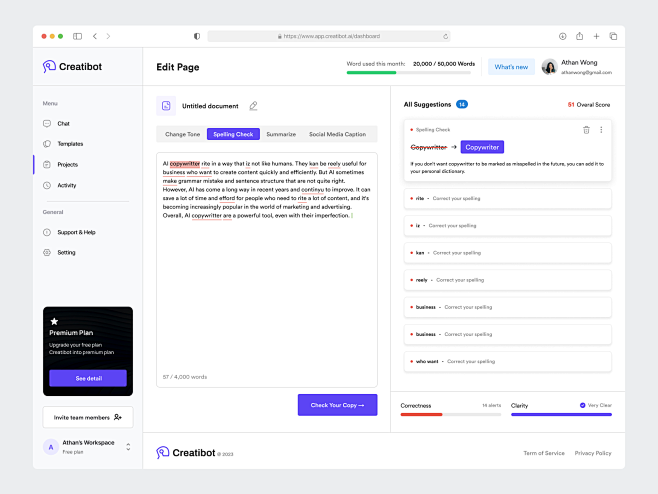
Task: Open the browser downloads icon
Action: pyautogui.click(x=562, y=36)
